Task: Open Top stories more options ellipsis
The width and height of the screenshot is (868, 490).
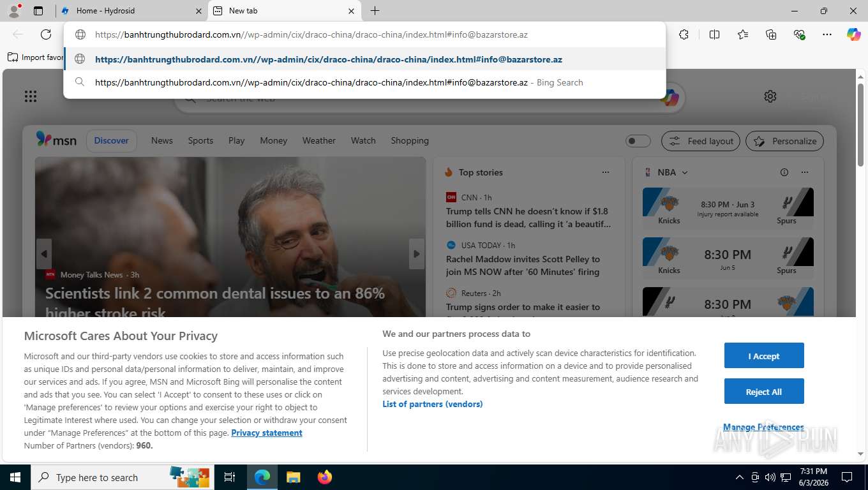Action: pos(606,172)
